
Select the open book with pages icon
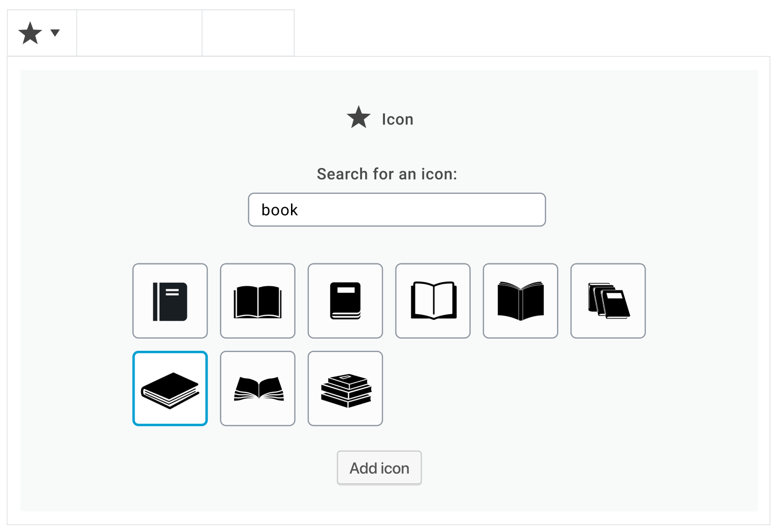pyautogui.click(x=257, y=301)
